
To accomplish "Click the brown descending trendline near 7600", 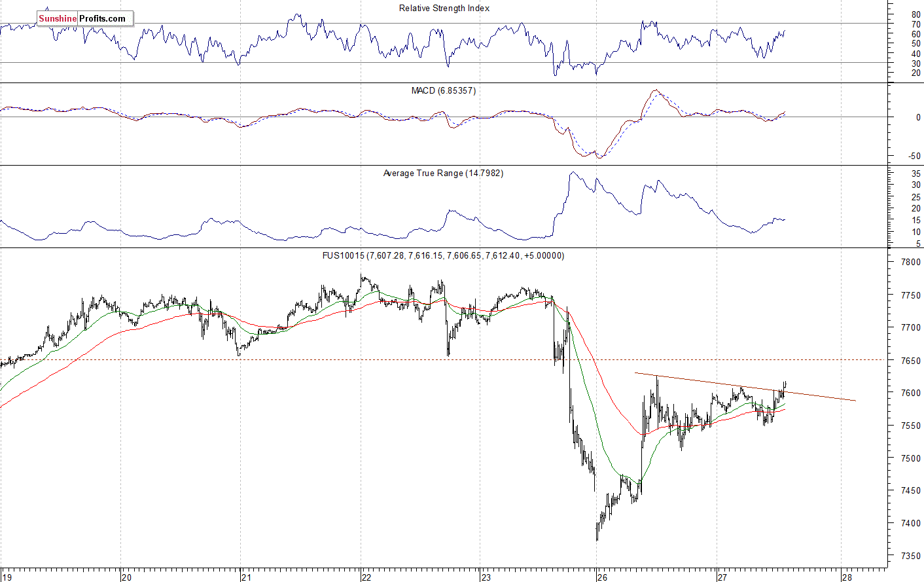I will (x=745, y=387).
